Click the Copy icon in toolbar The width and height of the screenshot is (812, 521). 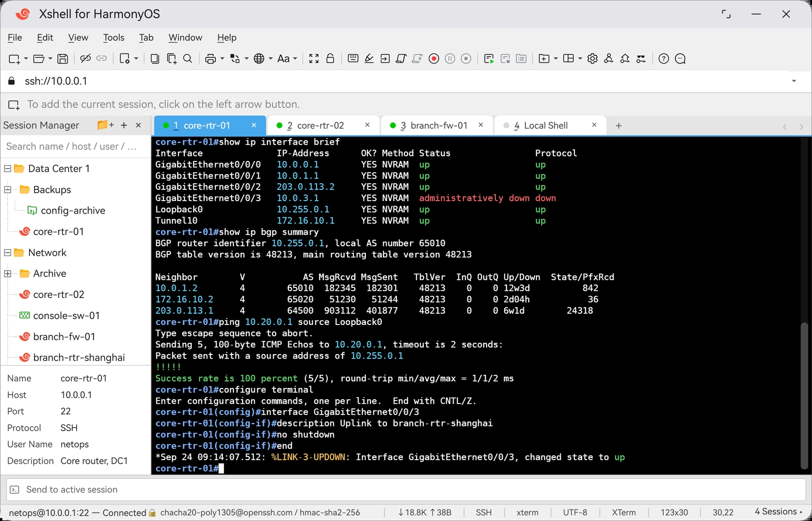[x=155, y=59]
